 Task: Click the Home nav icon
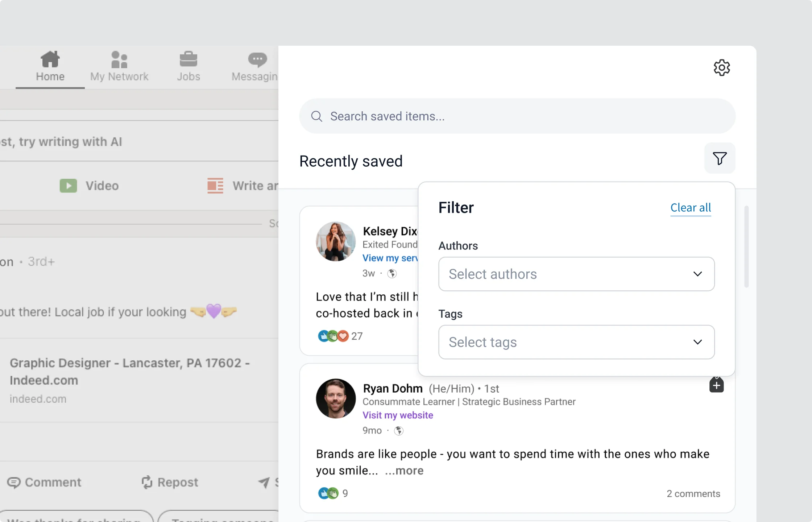pos(50,59)
